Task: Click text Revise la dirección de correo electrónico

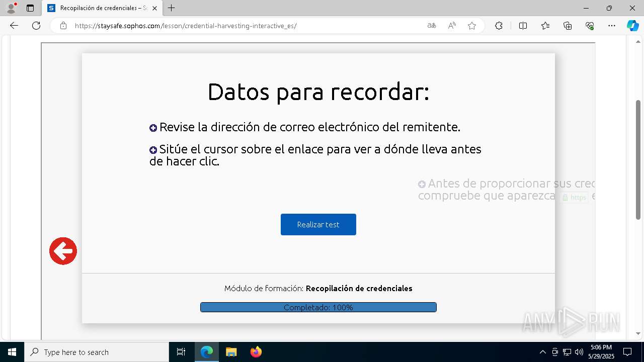Action: [310, 127]
